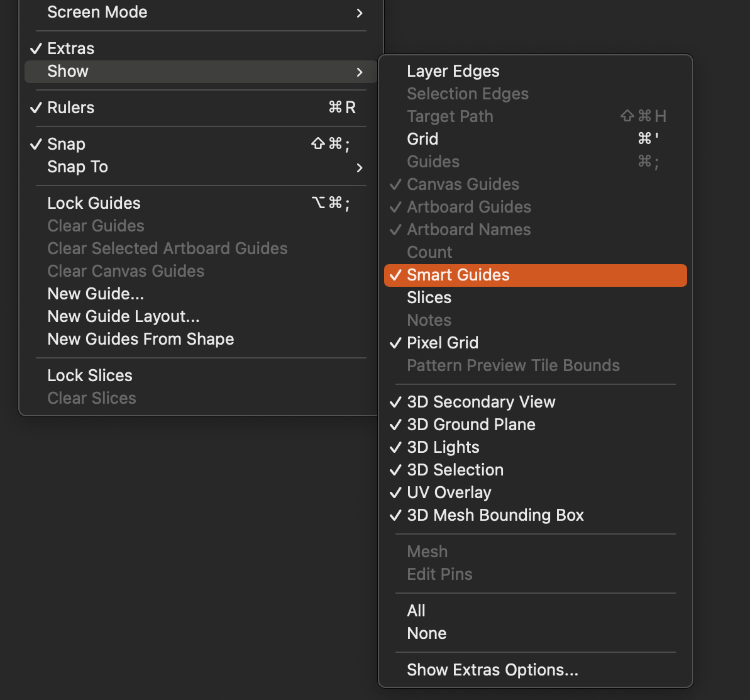Enable Grid display
The height and width of the screenshot is (700, 750).
tap(422, 139)
